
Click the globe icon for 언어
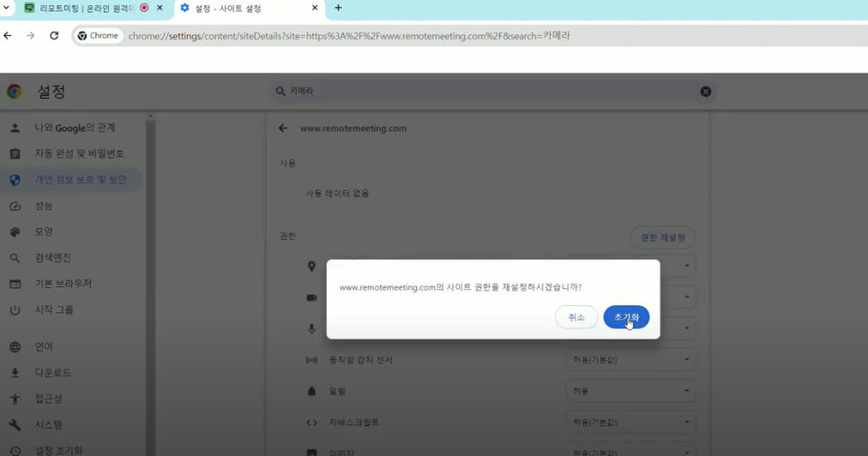pyautogui.click(x=15, y=347)
